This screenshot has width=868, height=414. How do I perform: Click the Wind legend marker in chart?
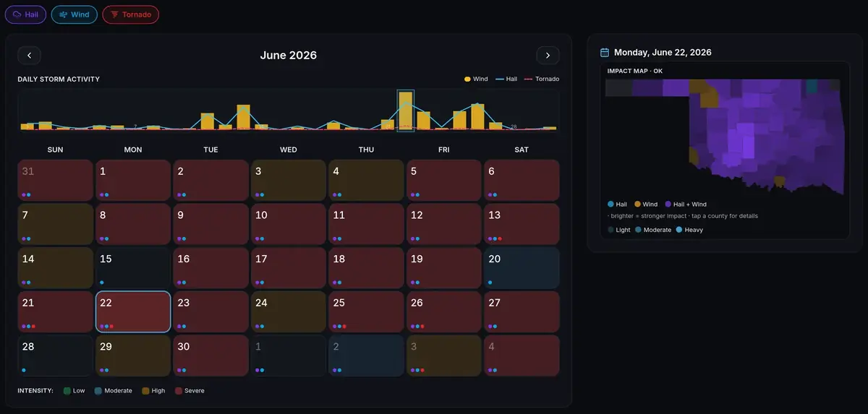click(467, 79)
